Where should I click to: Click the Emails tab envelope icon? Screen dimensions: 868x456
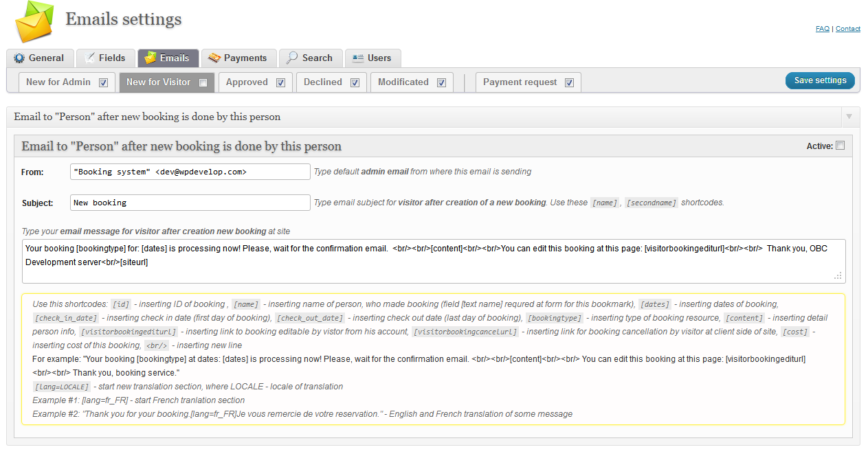click(151, 58)
